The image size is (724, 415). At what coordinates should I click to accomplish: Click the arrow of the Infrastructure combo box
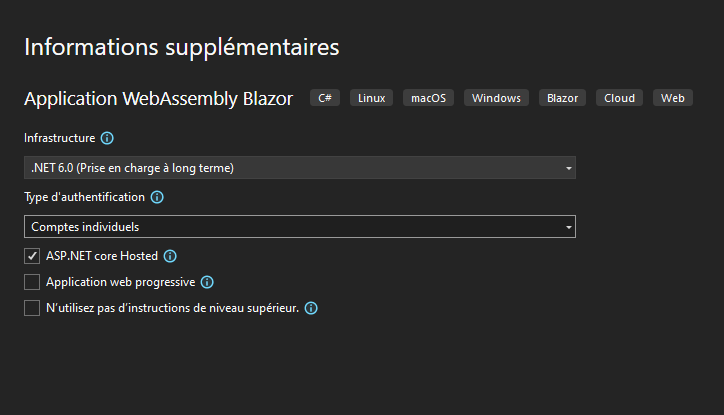click(x=568, y=168)
